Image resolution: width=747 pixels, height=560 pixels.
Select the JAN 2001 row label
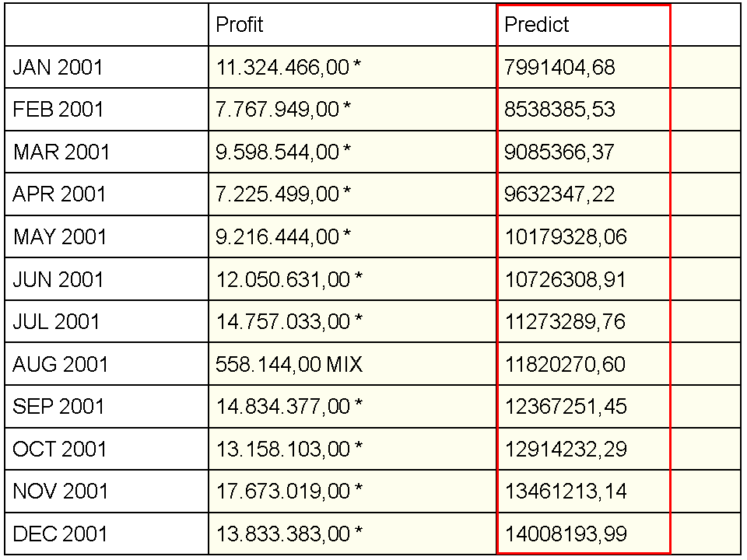(58, 68)
